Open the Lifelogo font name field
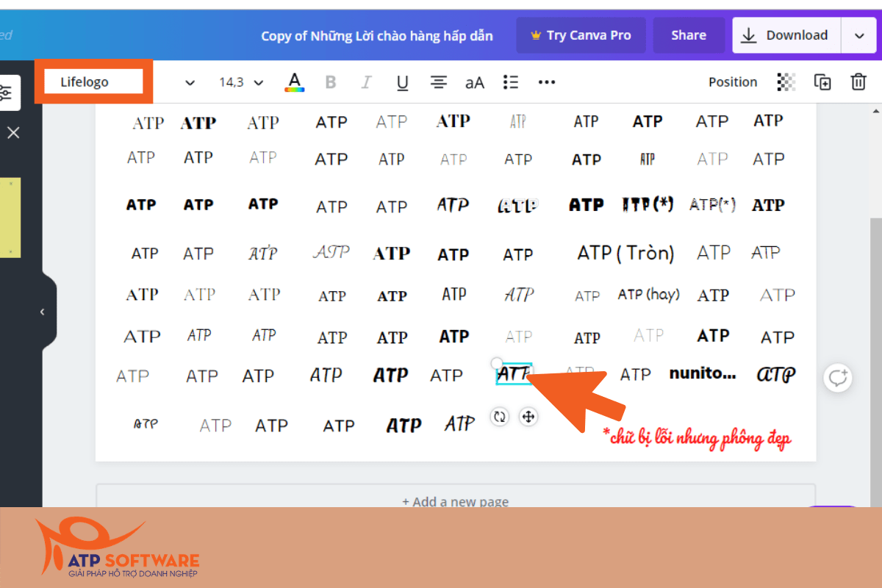This screenshot has height=588, width=882. [93, 82]
